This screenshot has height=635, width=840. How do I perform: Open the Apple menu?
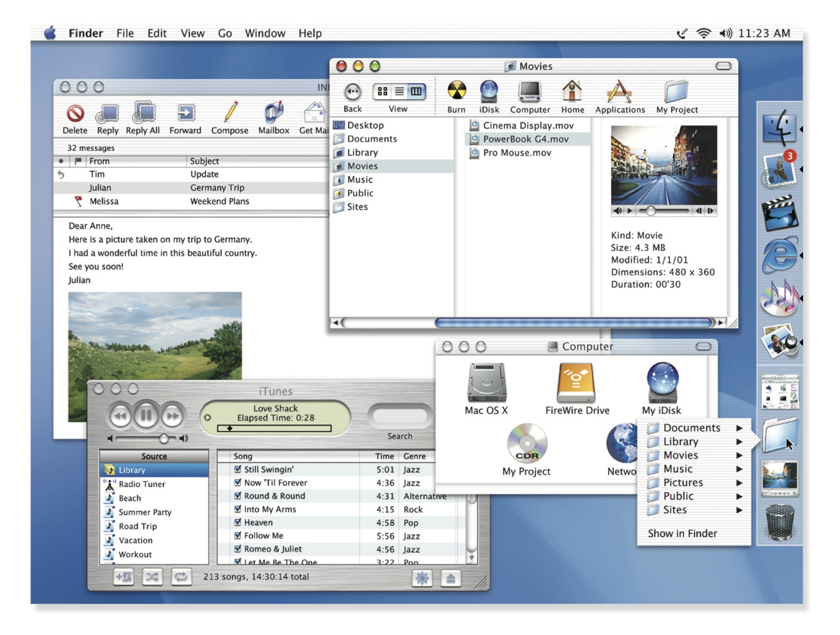(x=50, y=33)
